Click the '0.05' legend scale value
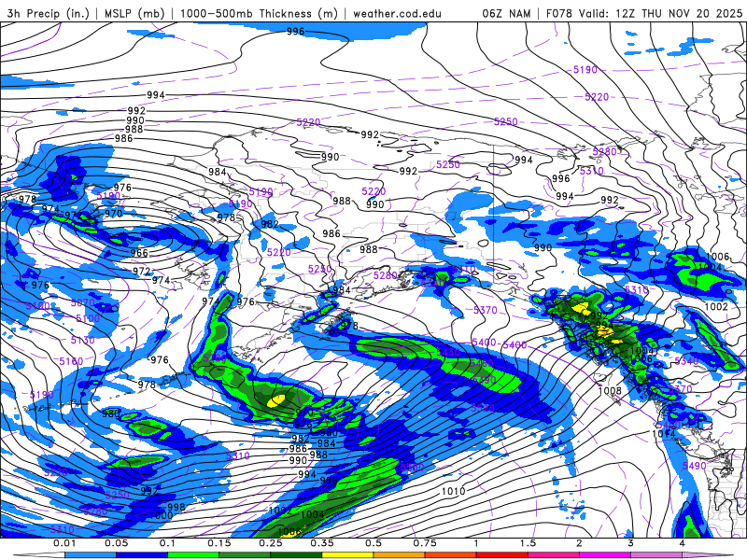Screen dimensions: 747x560 pyautogui.click(x=116, y=543)
